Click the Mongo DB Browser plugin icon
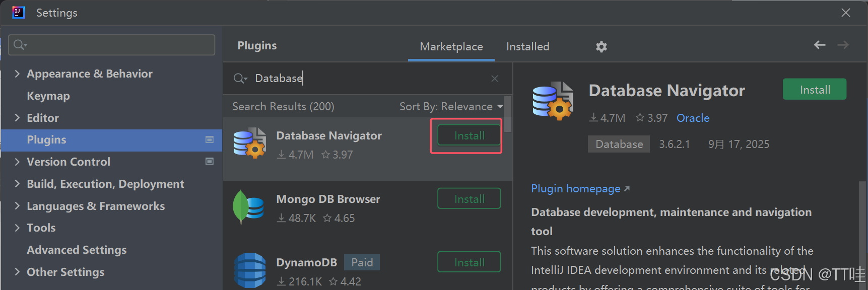This screenshot has height=290, width=868. [249, 207]
